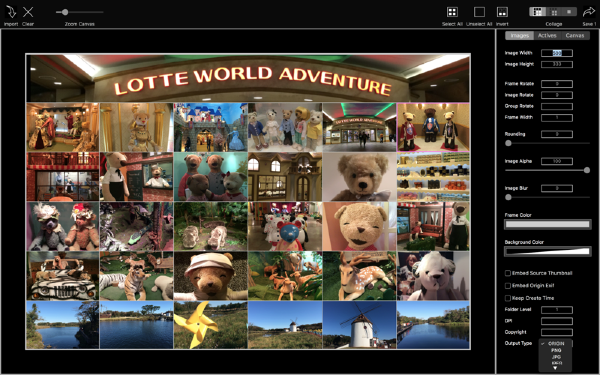Screen dimensions: 600x375
Task: Click the Select All grid icon
Action: click(452, 12)
